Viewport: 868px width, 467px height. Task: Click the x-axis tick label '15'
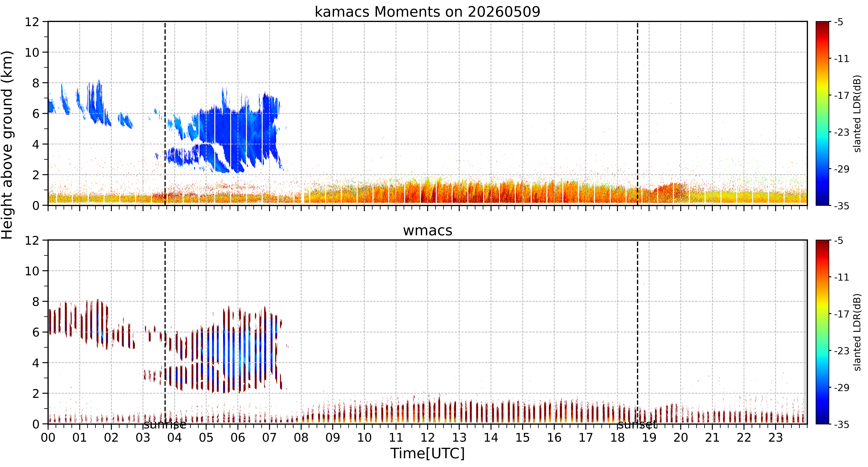click(523, 438)
